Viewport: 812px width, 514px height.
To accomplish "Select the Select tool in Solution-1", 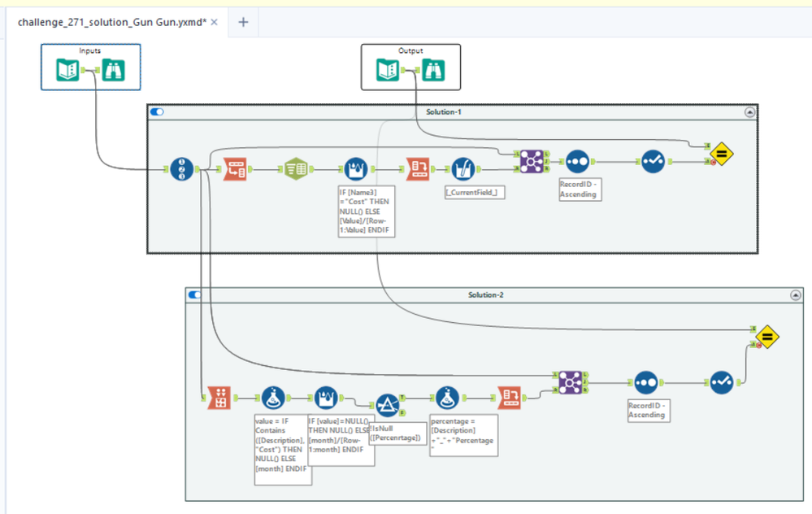I will 653,161.
